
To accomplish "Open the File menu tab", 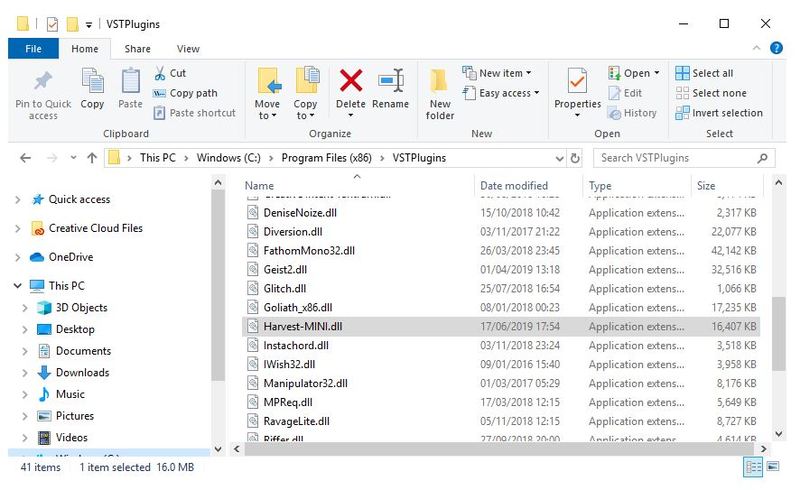I will pyautogui.click(x=33, y=49).
